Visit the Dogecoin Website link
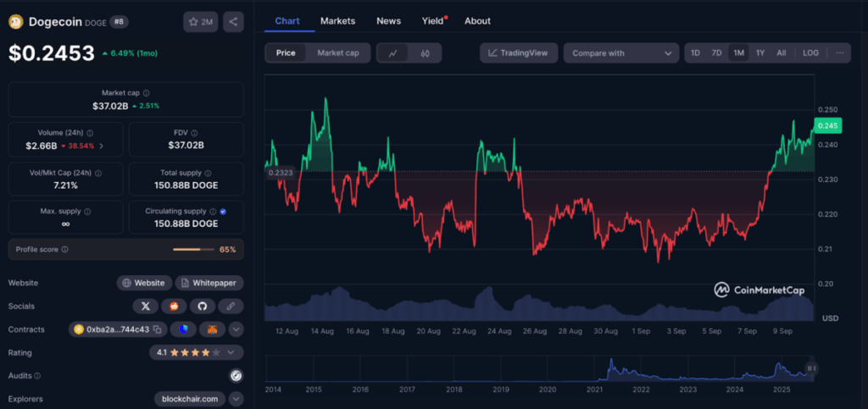This screenshot has height=409, width=868. coord(144,283)
